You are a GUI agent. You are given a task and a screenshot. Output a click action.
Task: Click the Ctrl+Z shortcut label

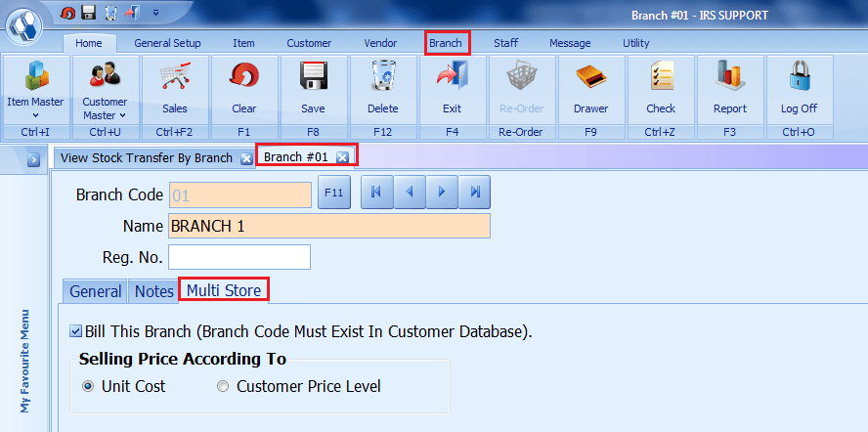(x=661, y=132)
